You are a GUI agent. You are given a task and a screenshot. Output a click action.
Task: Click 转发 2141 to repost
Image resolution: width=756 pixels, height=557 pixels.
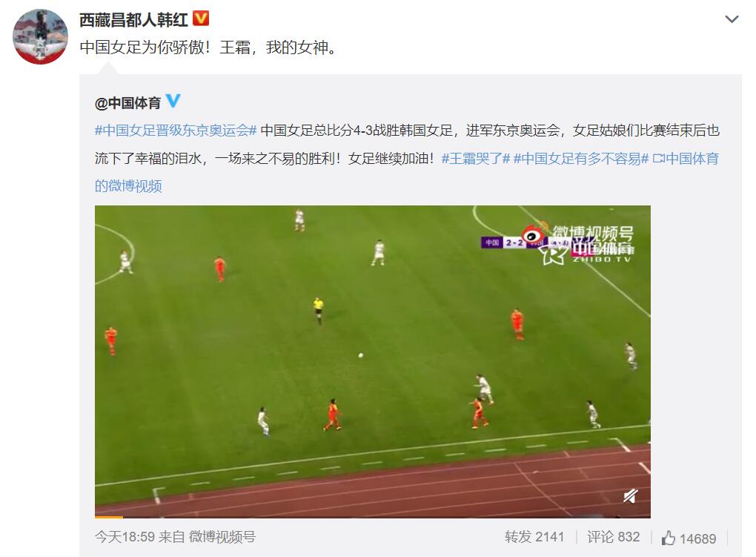(x=534, y=537)
